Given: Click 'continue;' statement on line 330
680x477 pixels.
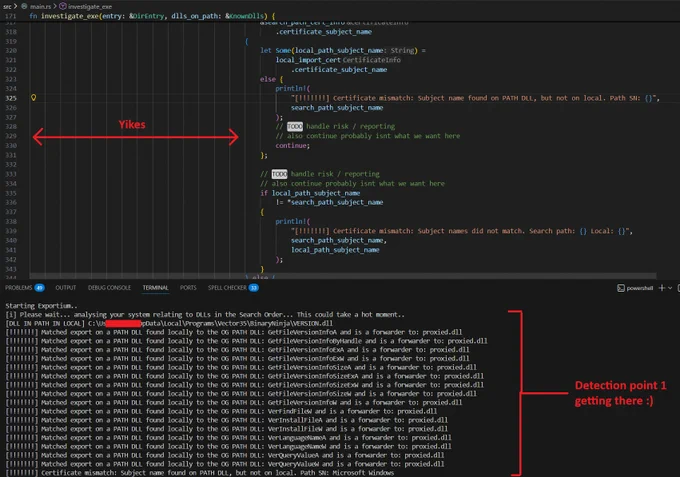Looking at the screenshot, I should point(293,145).
